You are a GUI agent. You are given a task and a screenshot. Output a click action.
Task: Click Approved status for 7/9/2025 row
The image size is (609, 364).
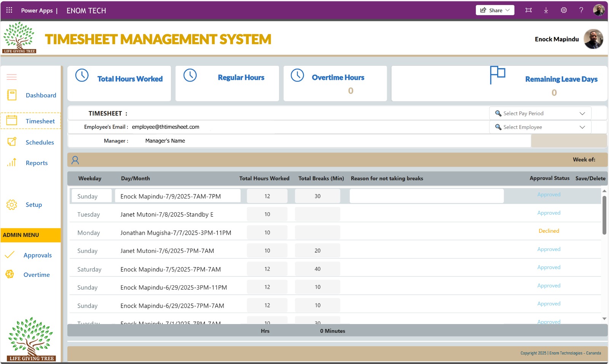(549, 194)
